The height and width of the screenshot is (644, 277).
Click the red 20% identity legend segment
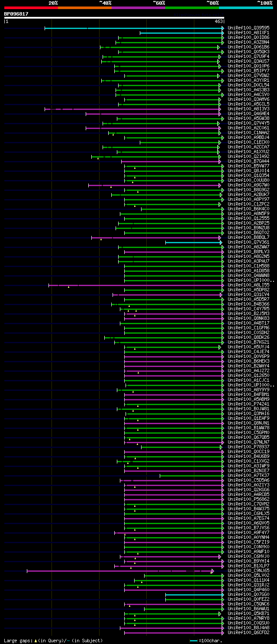pos(31,7)
